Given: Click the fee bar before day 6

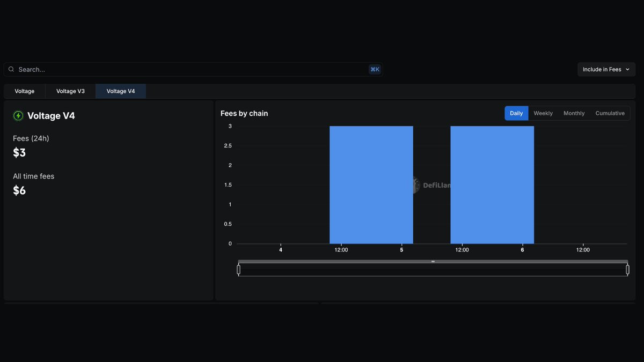Looking at the screenshot, I should tap(492, 185).
